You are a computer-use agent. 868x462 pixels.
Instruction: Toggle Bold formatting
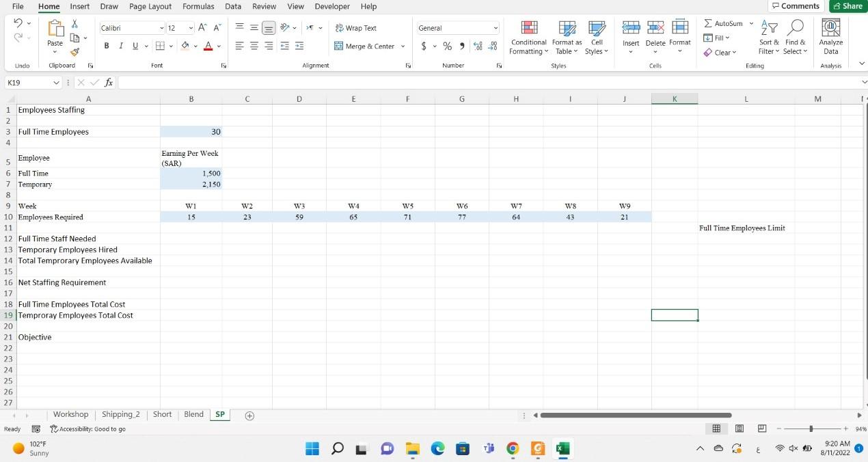pos(107,46)
